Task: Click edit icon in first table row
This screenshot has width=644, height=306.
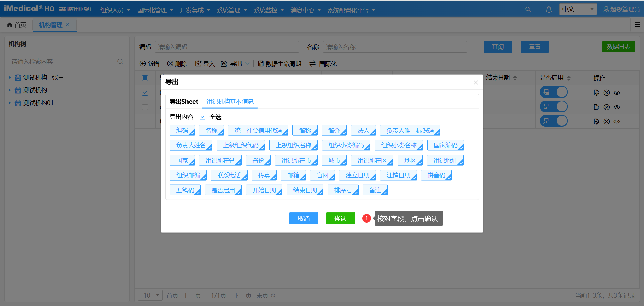Action: tap(596, 93)
